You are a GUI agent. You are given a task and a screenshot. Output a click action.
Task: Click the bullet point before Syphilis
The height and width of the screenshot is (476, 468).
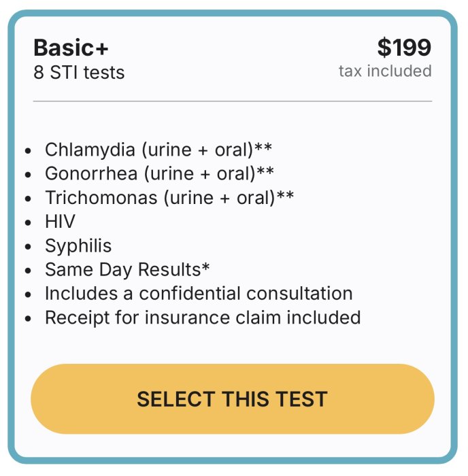(28, 247)
